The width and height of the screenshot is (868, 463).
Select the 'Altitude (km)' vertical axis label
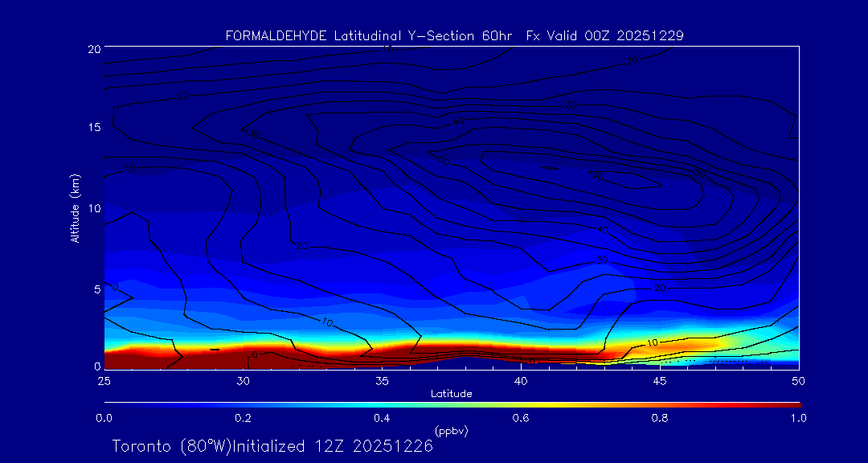[75, 208]
